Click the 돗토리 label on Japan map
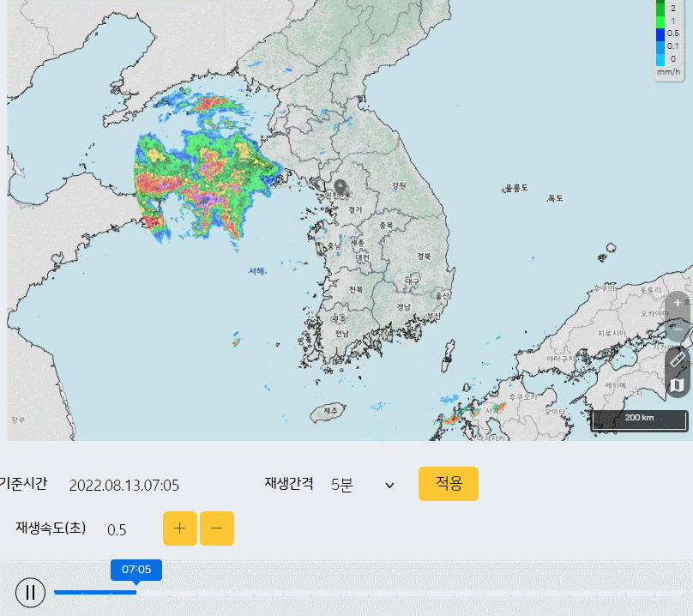 point(651,290)
